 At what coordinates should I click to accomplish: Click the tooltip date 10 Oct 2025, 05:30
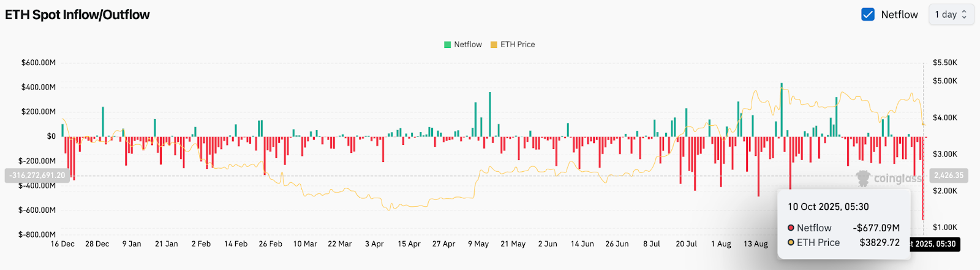(x=828, y=207)
